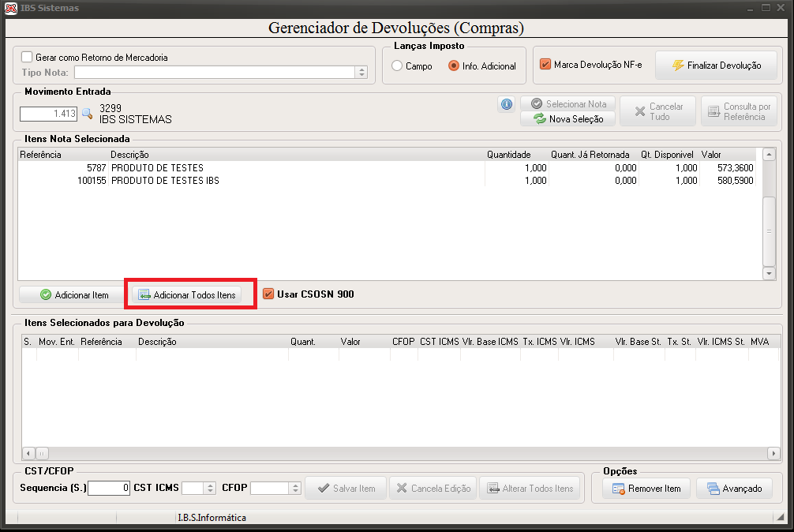Select the Campo radio option

[397, 66]
